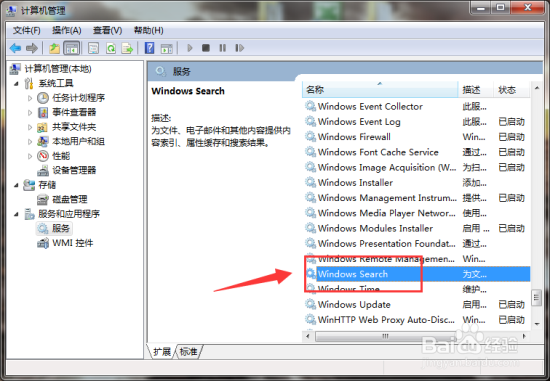The height and width of the screenshot is (381, 550).
Task: Click the Up one level folder icon
Action: (54, 48)
